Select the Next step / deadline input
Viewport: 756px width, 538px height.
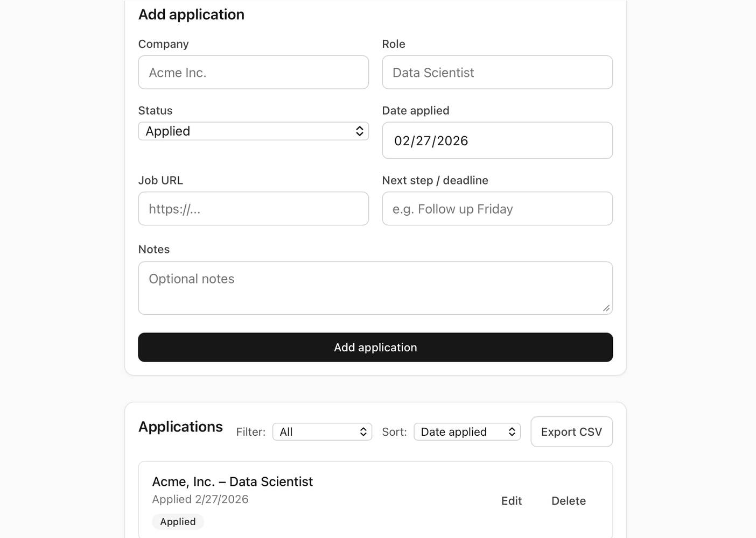pos(497,209)
